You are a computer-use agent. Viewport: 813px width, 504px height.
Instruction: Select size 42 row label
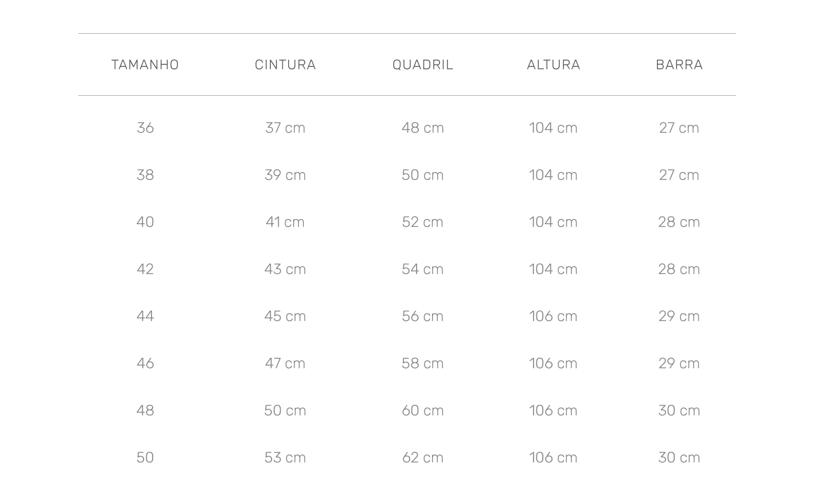[145, 269]
